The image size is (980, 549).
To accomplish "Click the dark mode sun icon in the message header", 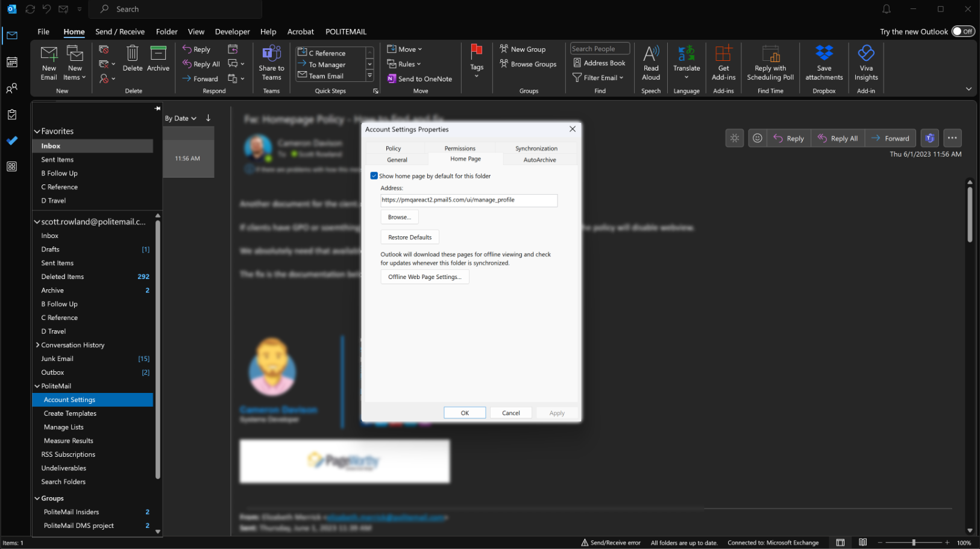I will tap(734, 138).
